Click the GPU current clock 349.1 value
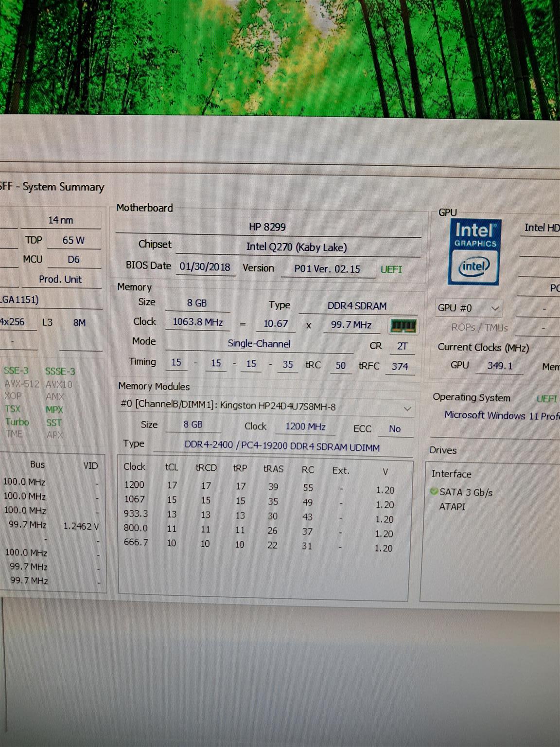Image resolution: width=560 pixels, height=747 pixels. point(500,366)
